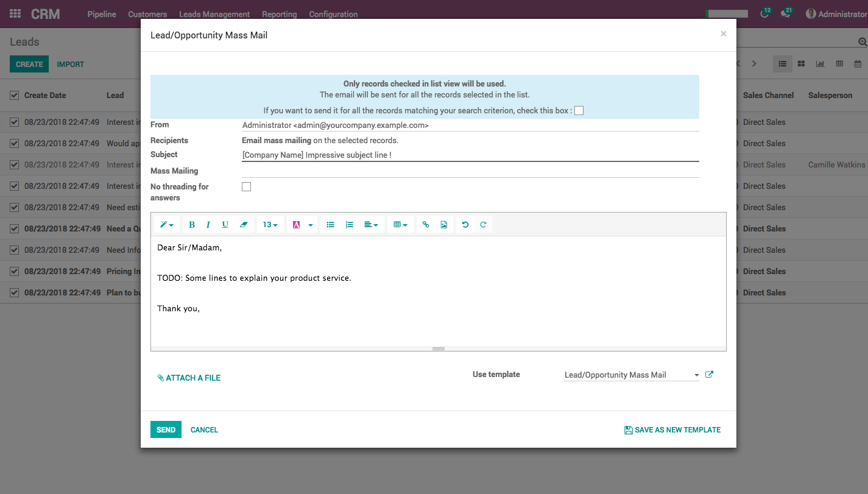Image resolution: width=868 pixels, height=494 pixels.
Task: Insert an image with the picture icon
Action: point(444,225)
